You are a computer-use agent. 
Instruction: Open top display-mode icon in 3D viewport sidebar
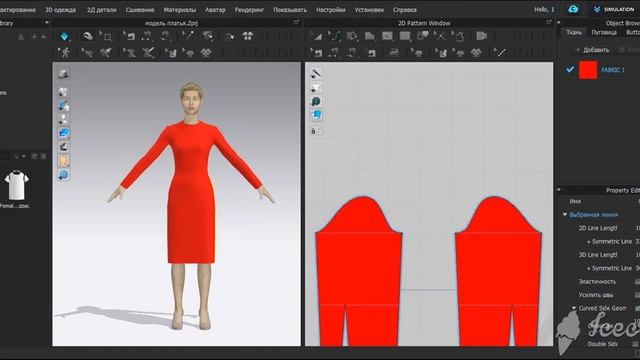click(x=63, y=74)
